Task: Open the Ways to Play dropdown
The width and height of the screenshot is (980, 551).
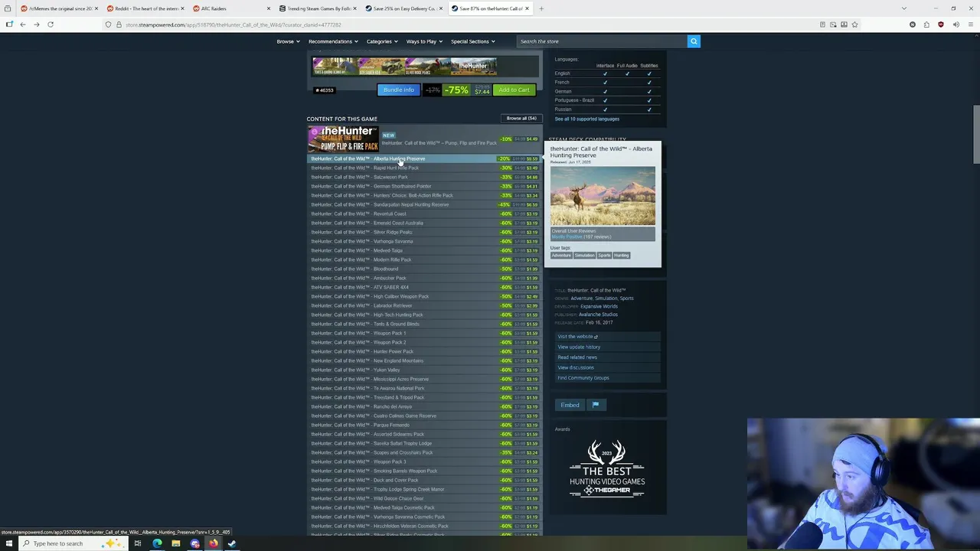Action: click(x=423, y=41)
